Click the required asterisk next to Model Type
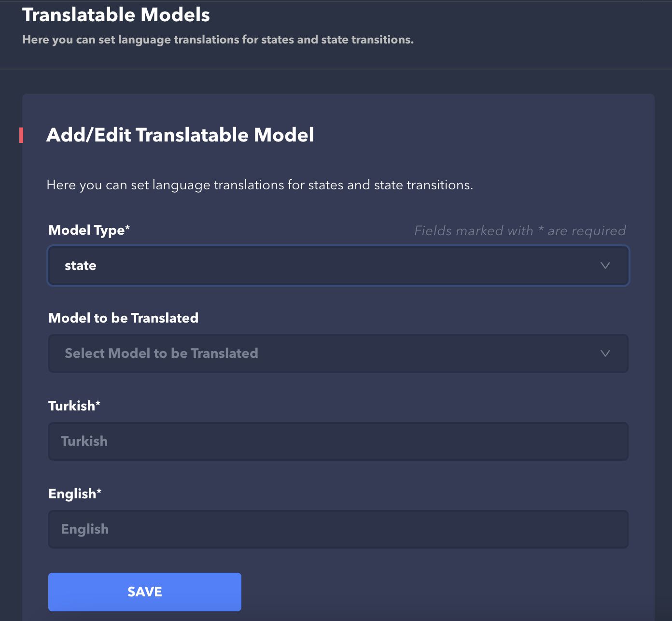The height and width of the screenshot is (621, 672). [x=127, y=227]
